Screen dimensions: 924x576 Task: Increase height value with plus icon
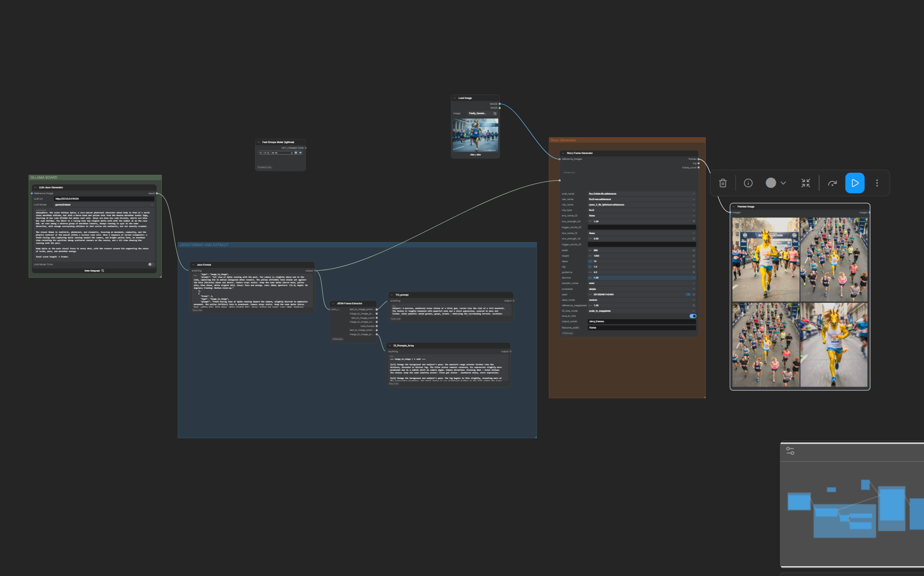(x=693, y=256)
